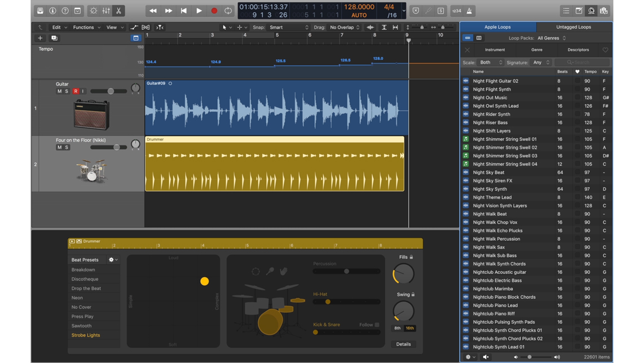The image size is (644, 363).
Task: Select the Scissors editor icon
Action: tap(118, 11)
